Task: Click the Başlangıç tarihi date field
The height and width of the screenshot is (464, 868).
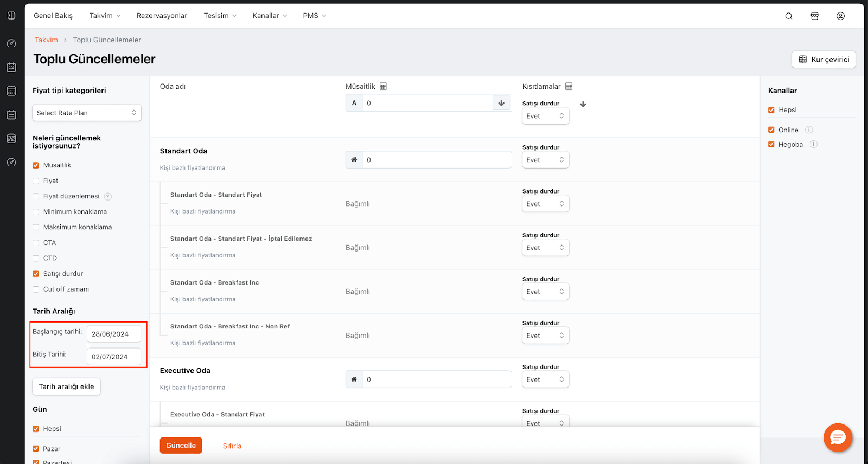Action: pos(114,334)
